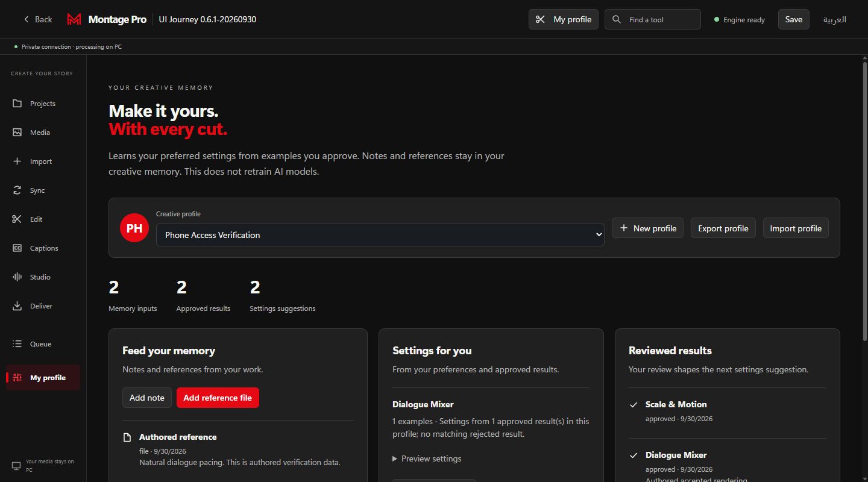The width and height of the screenshot is (868, 482).
Task: Click the PH profile avatar
Action: pos(134,228)
